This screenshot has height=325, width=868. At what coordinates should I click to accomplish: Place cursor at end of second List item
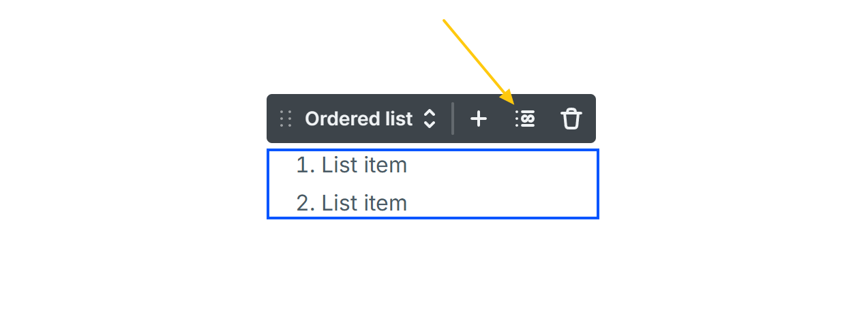tap(407, 203)
